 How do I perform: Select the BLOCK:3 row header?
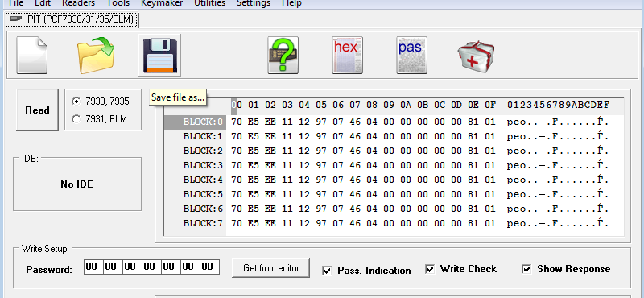[x=195, y=165]
